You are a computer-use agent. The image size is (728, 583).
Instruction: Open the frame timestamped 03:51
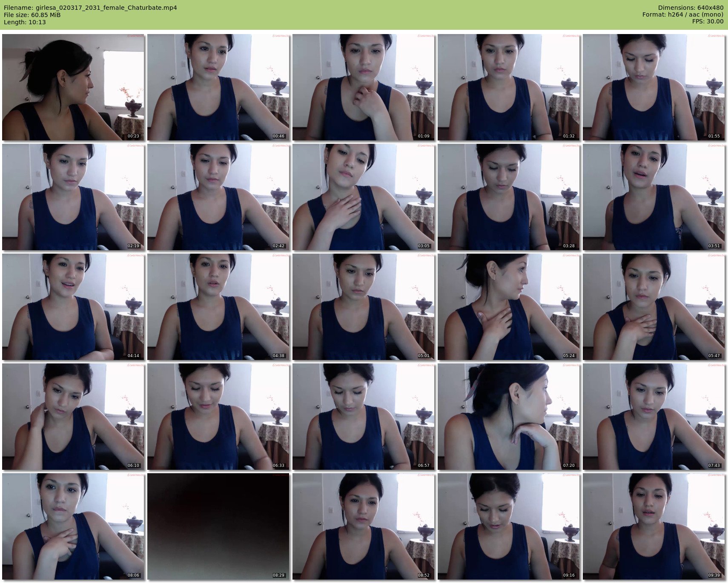click(x=654, y=197)
